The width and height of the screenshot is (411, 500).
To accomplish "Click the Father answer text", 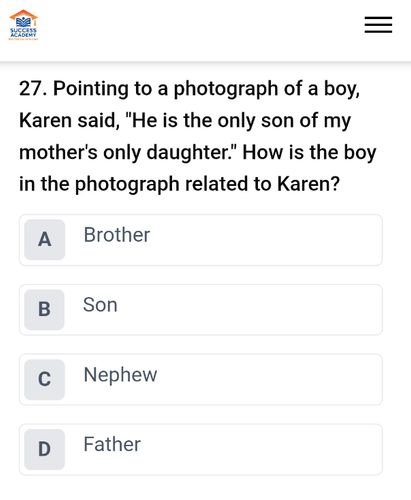I will pyautogui.click(x=112, y=444).
